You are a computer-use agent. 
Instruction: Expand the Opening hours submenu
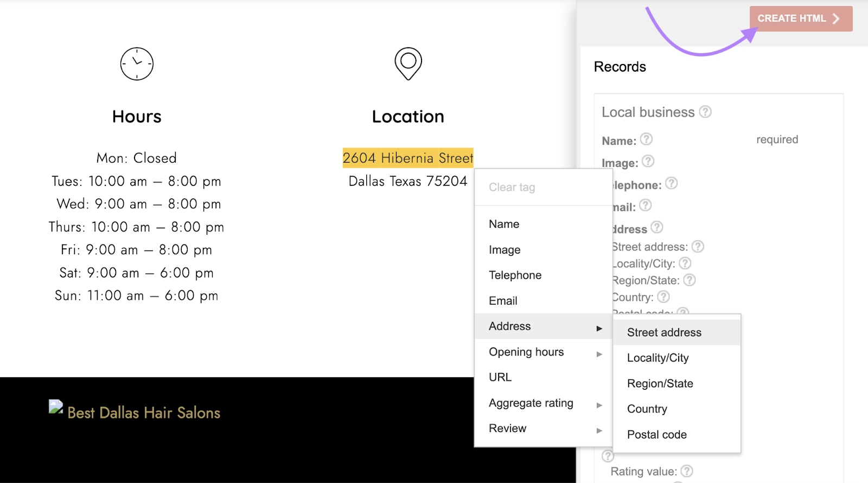[x=599, y=354]
